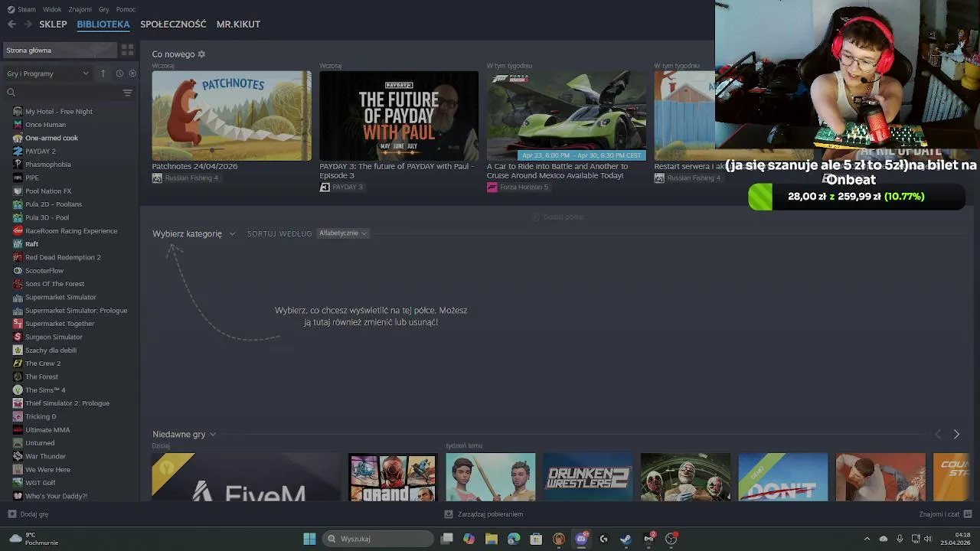The height and width of the screenshot is (551, 980).
Task: Select Phasmophobia in game list
Action: click(x=48, y=165)
